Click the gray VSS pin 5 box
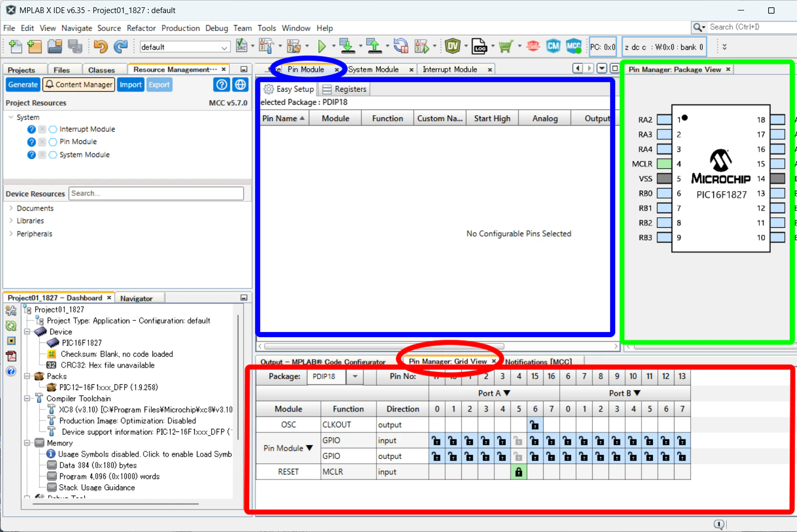The height and width of the screenshot is (532, 797). click(x=665, y=179)
